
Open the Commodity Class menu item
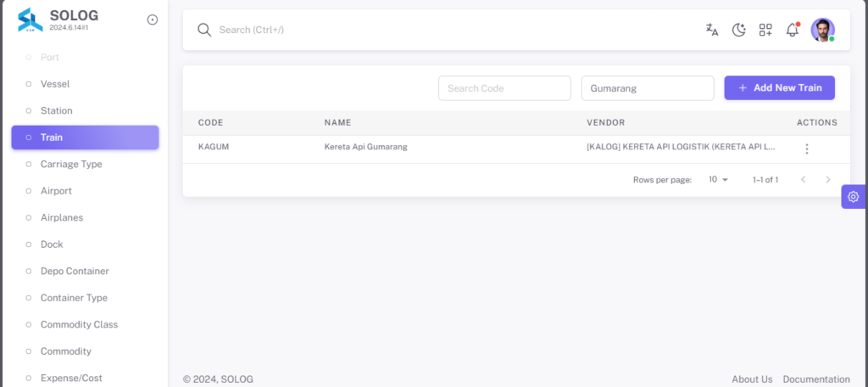click(86, 324)
